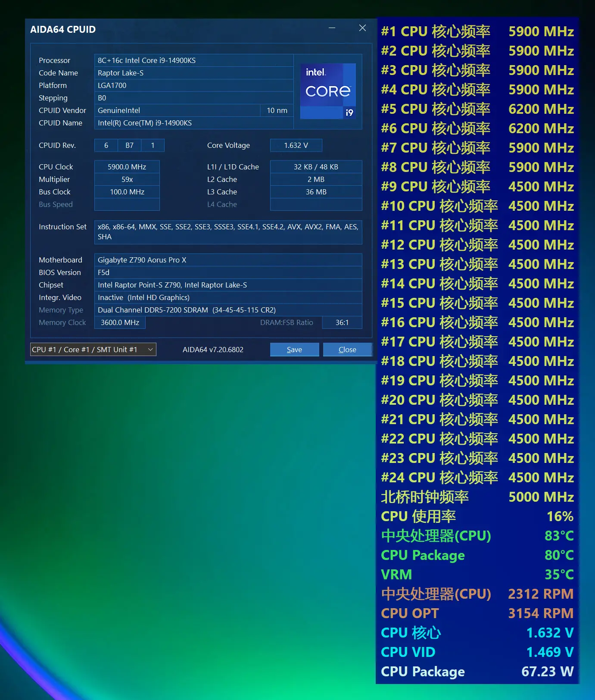The width and height of the screenshot is (595, 700).
Task: Click the Stepping value B0
Action: click(194, 98)
